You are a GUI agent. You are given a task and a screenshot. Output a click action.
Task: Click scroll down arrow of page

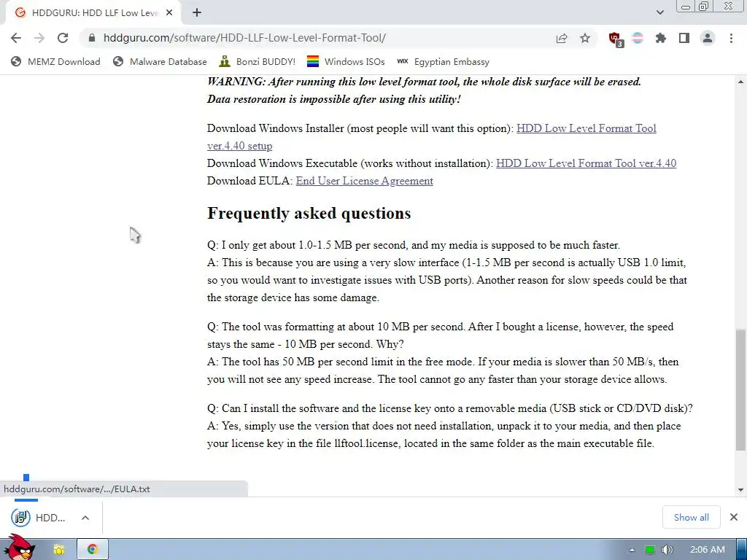pos(740,489)
